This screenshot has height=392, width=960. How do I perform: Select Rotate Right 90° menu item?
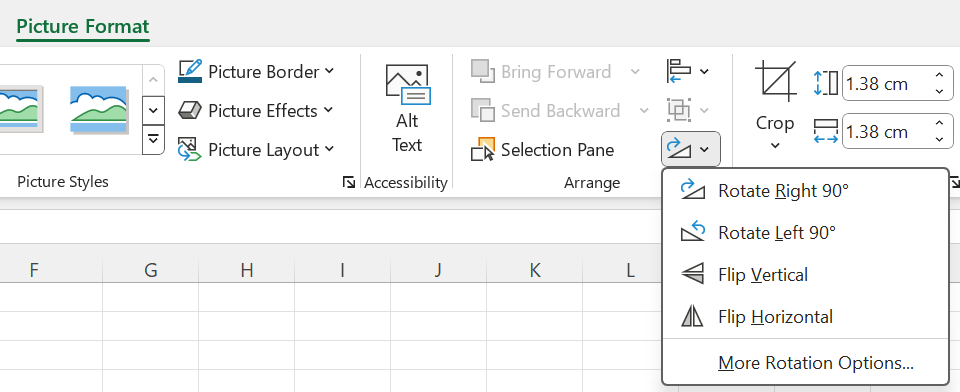point(806,191)
